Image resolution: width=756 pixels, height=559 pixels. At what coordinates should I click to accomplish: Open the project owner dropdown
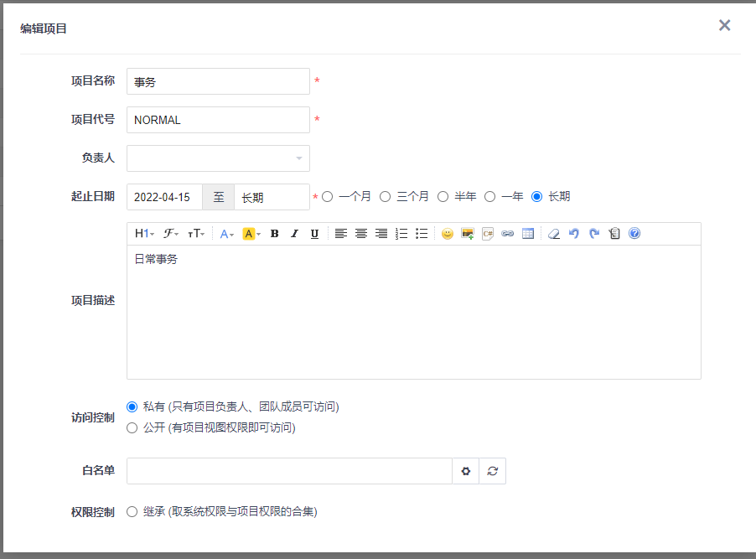tap(218, 158)
